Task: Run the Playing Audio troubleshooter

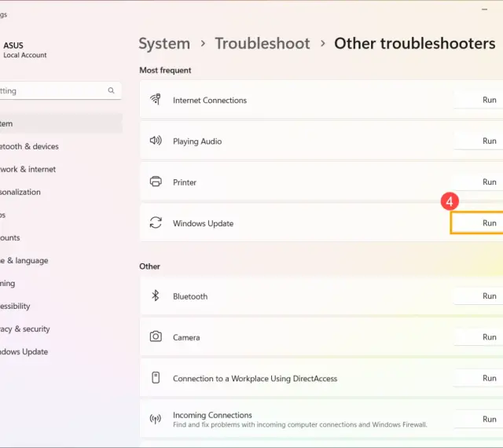Action: tap(479, 141)
